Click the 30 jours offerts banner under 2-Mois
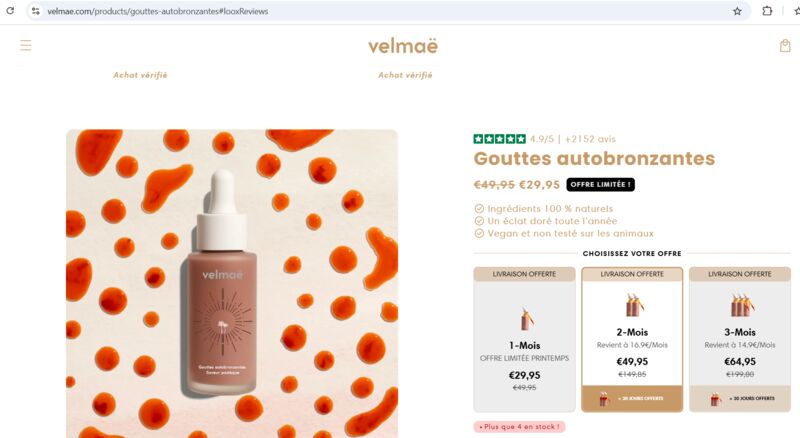Viewport: 800px width, 438px height. [632, 398]
